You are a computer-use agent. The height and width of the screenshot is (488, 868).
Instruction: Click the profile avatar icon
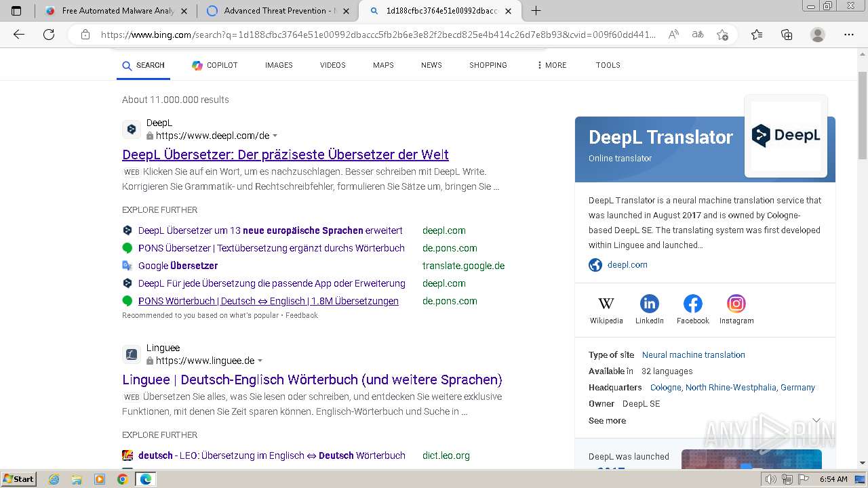[x=818, y=35]
